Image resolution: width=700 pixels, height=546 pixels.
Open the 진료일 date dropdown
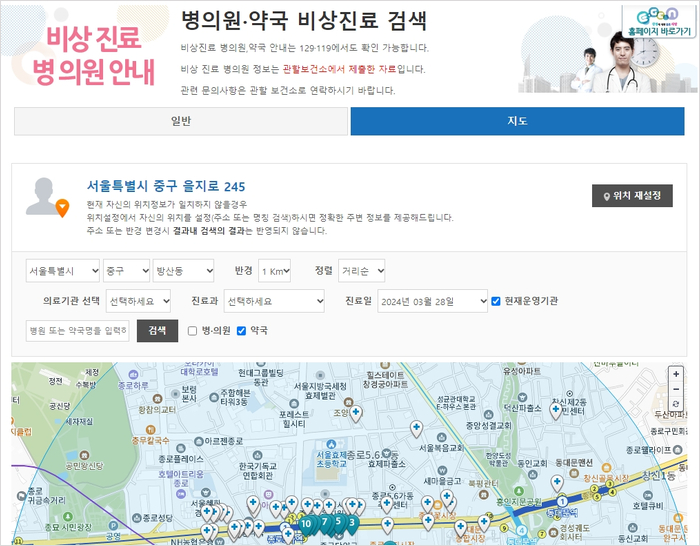(x=433, y=301)
